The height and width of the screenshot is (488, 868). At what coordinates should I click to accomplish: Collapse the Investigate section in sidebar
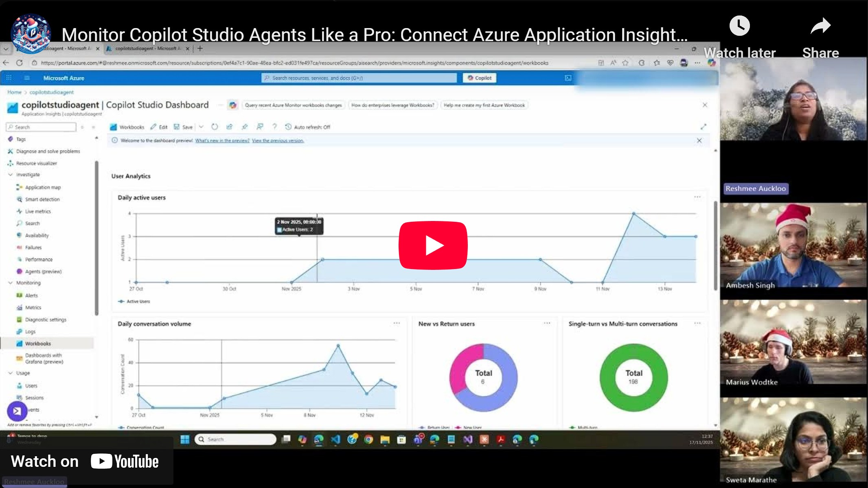11,175
